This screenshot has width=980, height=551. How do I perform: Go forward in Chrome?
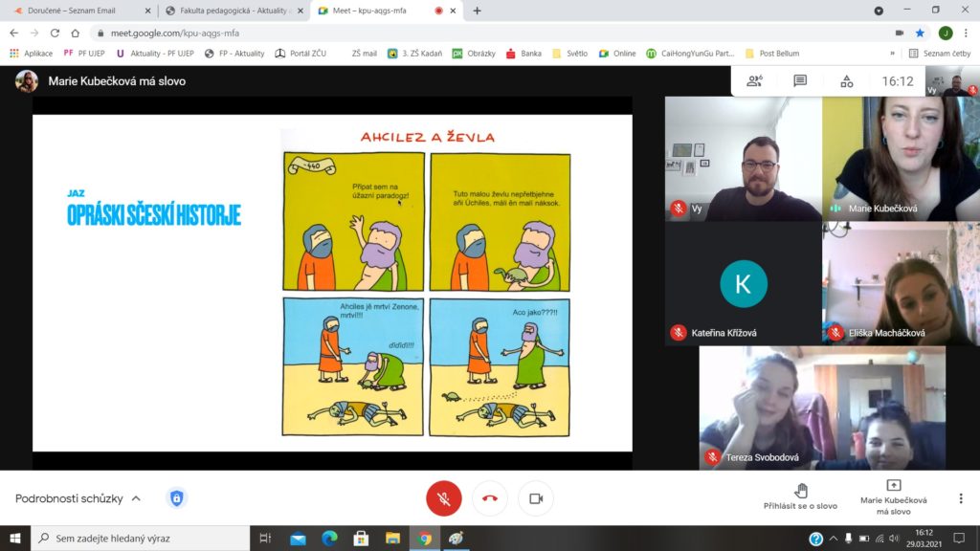[34, 33]
